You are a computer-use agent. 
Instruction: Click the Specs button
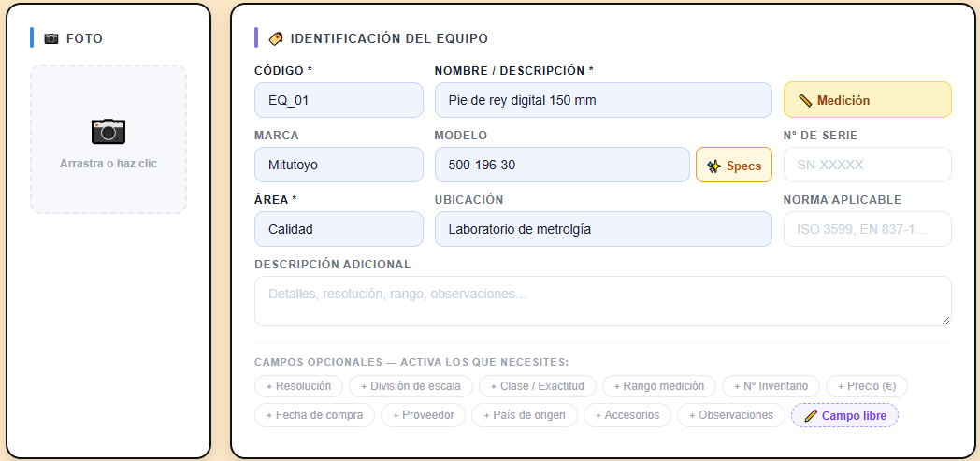734,165
